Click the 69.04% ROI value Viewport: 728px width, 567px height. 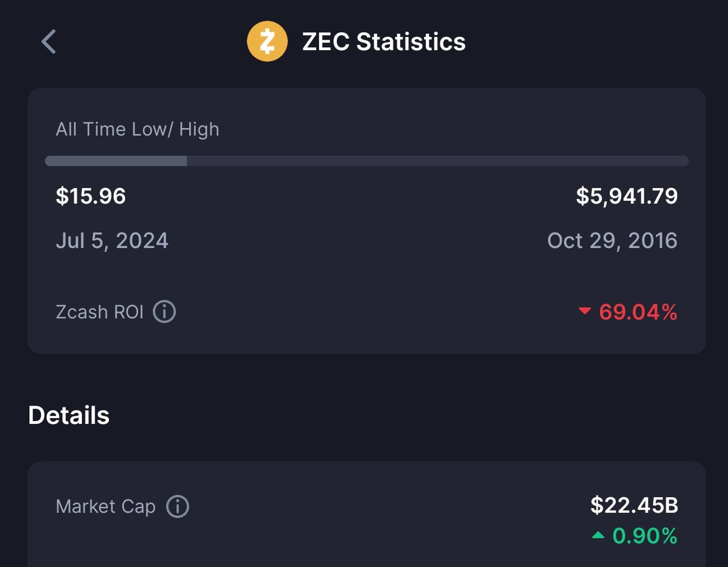point(638,312)
